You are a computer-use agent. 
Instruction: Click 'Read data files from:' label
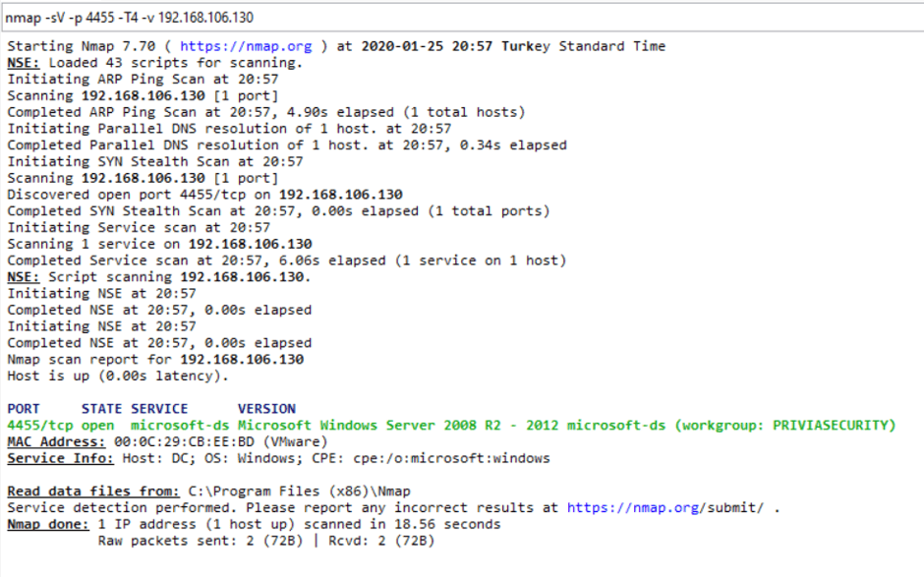click(x=93, y=492)
